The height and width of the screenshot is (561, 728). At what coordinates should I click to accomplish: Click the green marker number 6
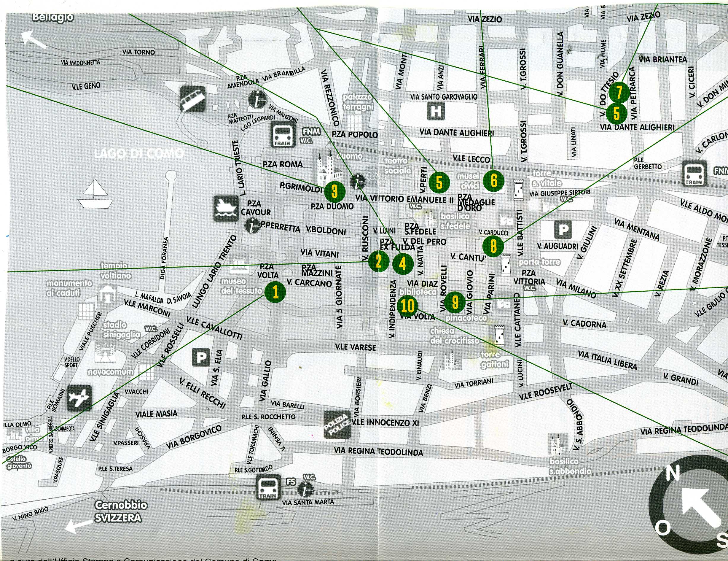(x=494, y=180)
